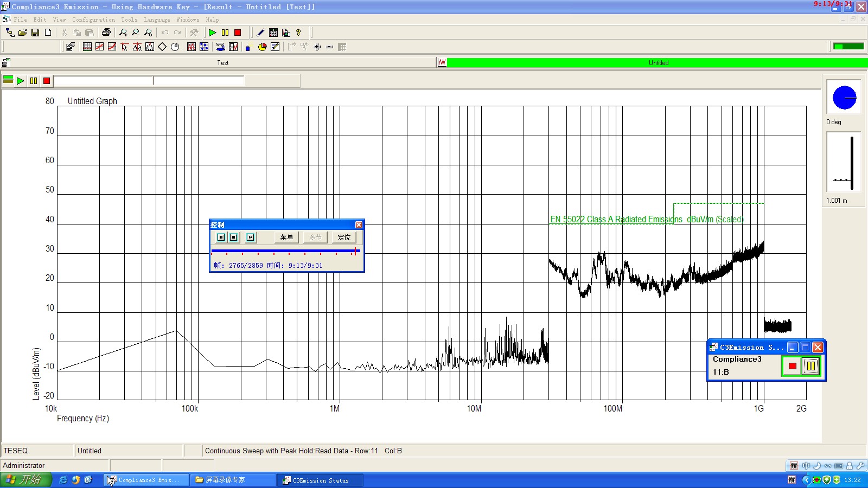This screenshot has height=488, width=868.
Task: Select the blue pen edit icon
Action: [261, 33]
